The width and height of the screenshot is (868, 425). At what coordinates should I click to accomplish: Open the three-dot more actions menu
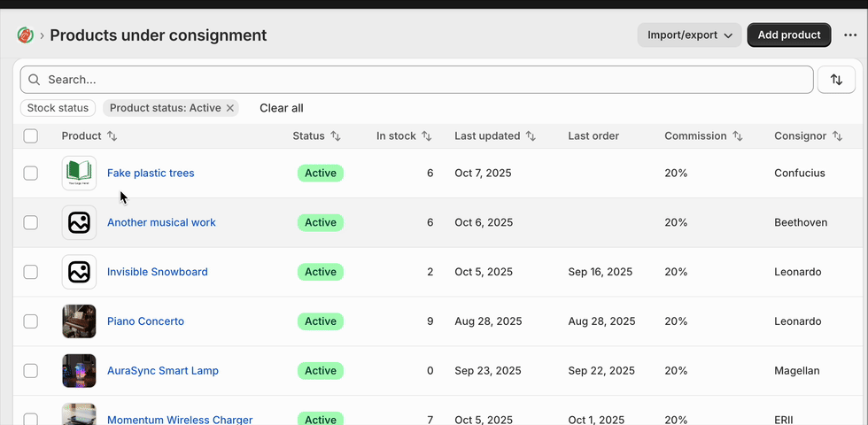coord(850,35)
